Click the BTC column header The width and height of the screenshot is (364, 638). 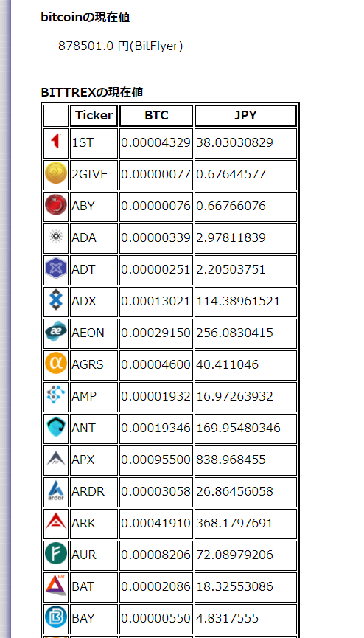[x=156, y=116]
